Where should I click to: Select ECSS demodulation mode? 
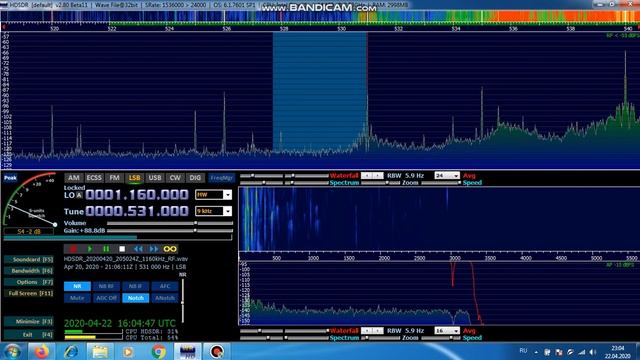coord(94,178)
